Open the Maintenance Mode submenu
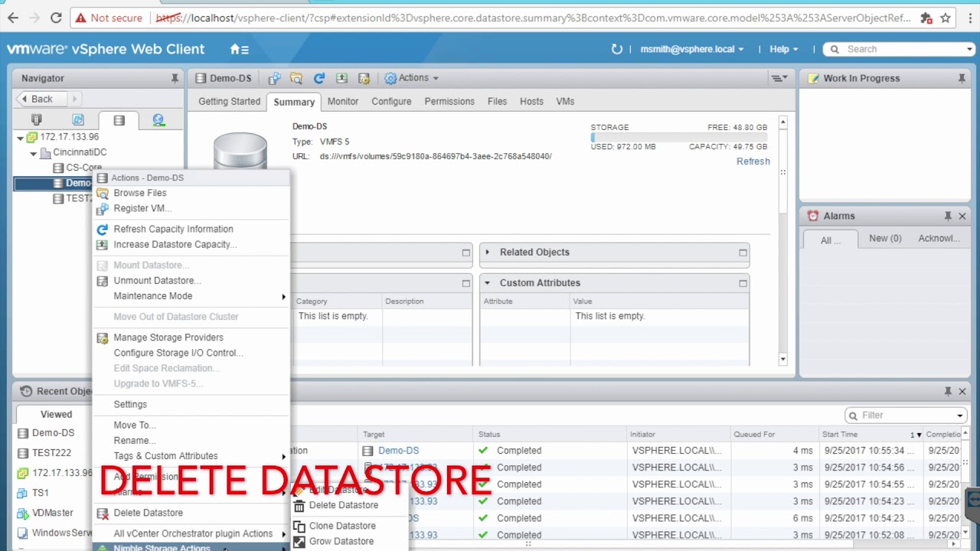The width and height of the screenshot is (980, 551). click(x=191, y=296)
